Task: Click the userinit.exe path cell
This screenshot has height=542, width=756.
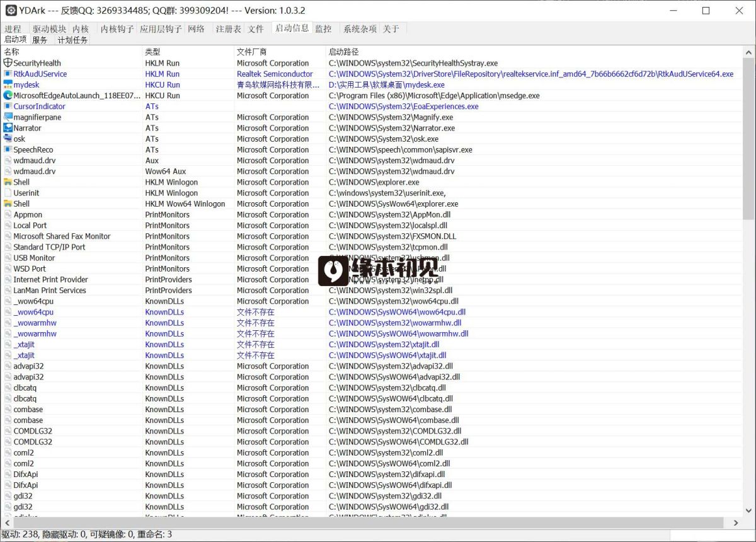Action: (x=387, y=193)
